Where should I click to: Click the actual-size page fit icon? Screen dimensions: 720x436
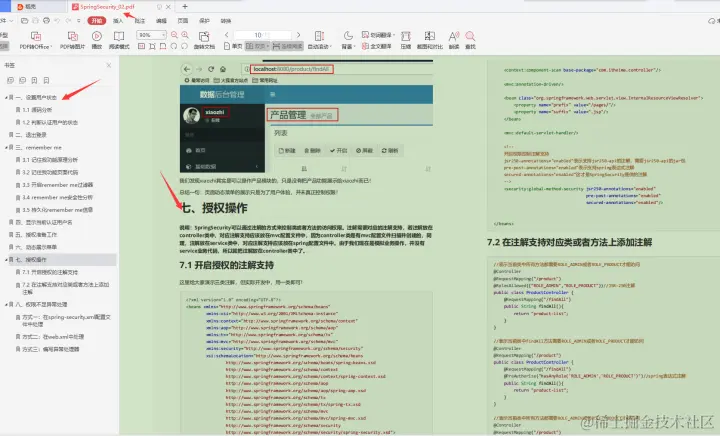(x=141, y=46)
